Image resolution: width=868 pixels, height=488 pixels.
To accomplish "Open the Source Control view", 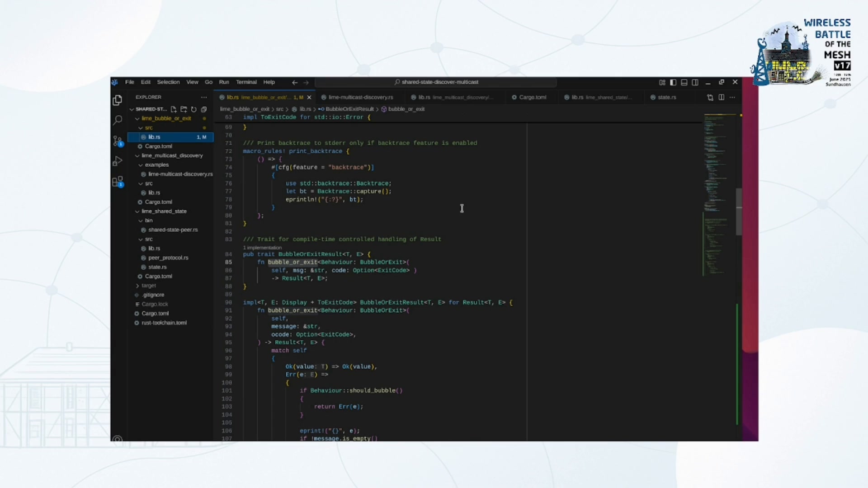I will point(118,141).
